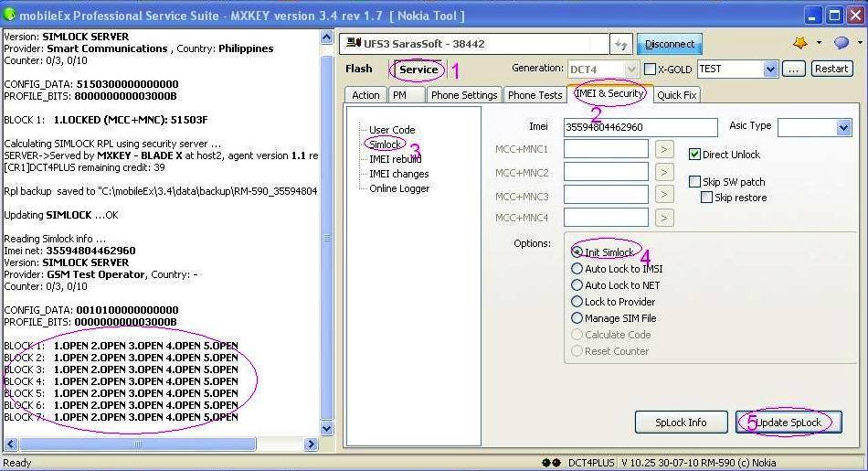Click the Restart button

831,69
